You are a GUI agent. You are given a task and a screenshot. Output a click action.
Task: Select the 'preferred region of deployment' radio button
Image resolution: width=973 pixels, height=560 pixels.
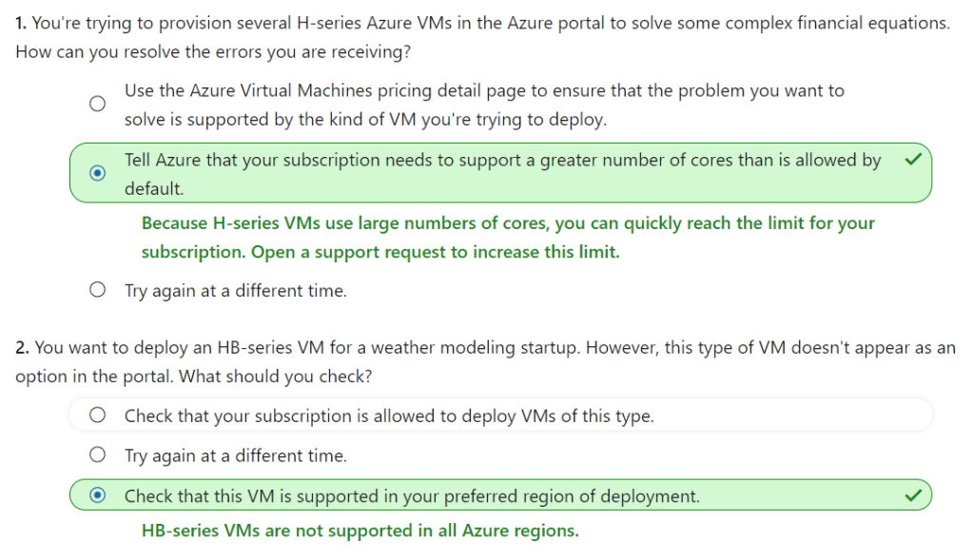tap(97, 496)
